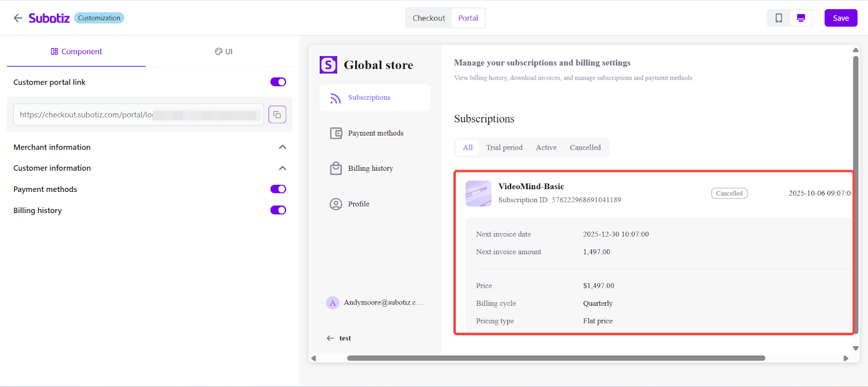Click the Payment methods wallet icon
The height and width of the screenshot is (387, 868).
pos(336,133)
